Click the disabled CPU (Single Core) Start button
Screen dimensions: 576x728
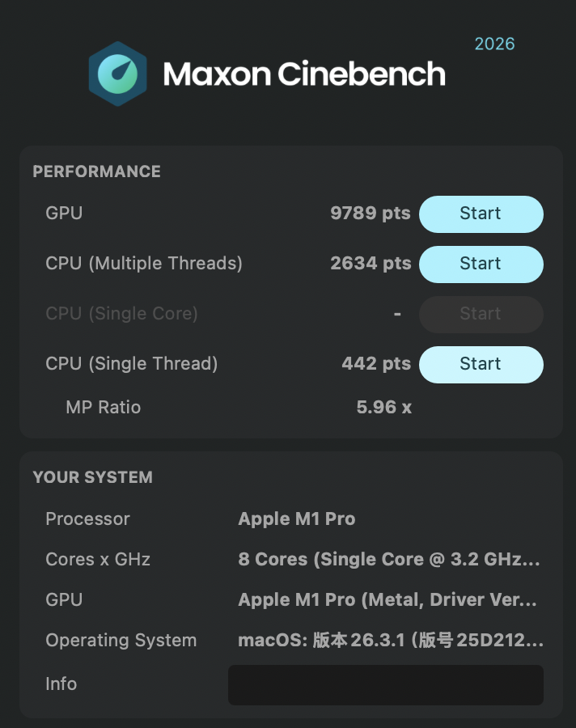click(481, 314)
